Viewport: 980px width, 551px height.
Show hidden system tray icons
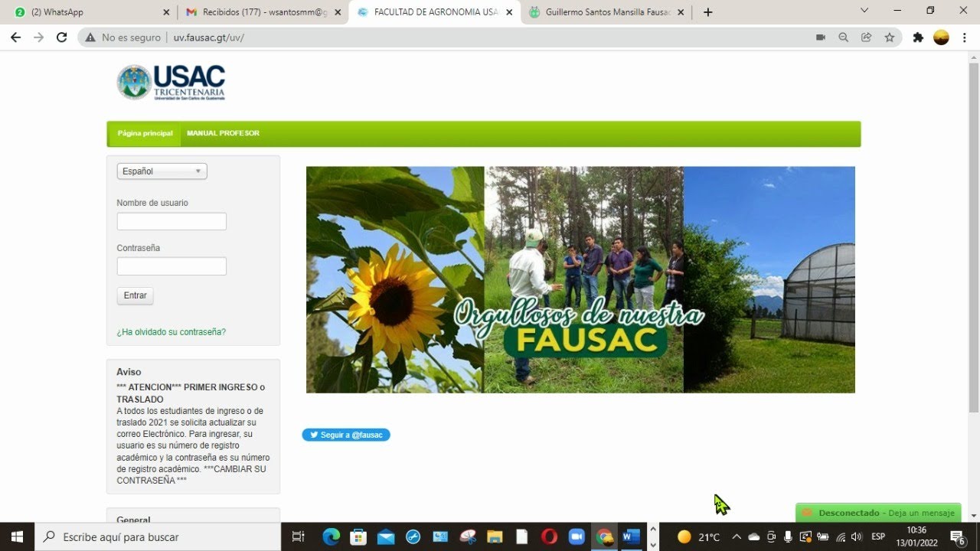[x=737, y=536]
